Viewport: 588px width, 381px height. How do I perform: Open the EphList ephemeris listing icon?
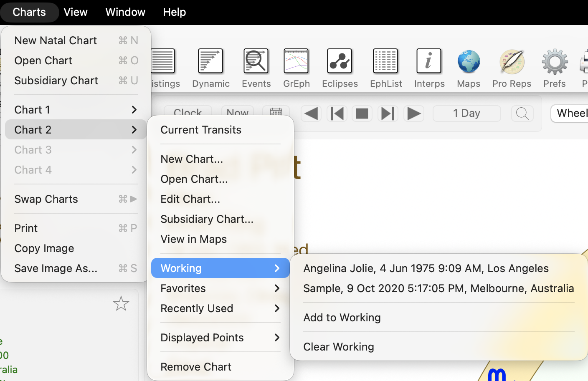(385, 61)
